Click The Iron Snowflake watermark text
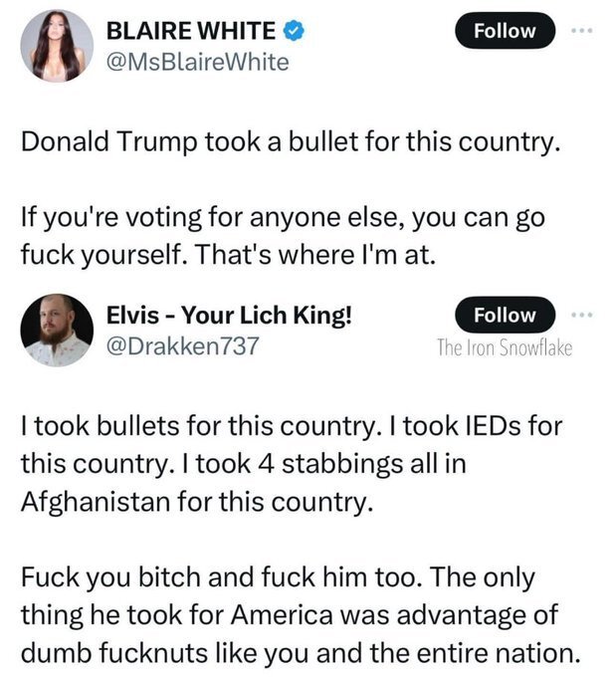Screen dimensions: 616x677 [x=505, y=349]
